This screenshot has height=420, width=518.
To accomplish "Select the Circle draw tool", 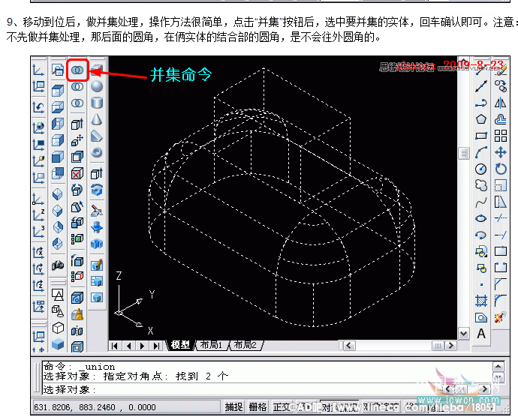I will (481, 169).
